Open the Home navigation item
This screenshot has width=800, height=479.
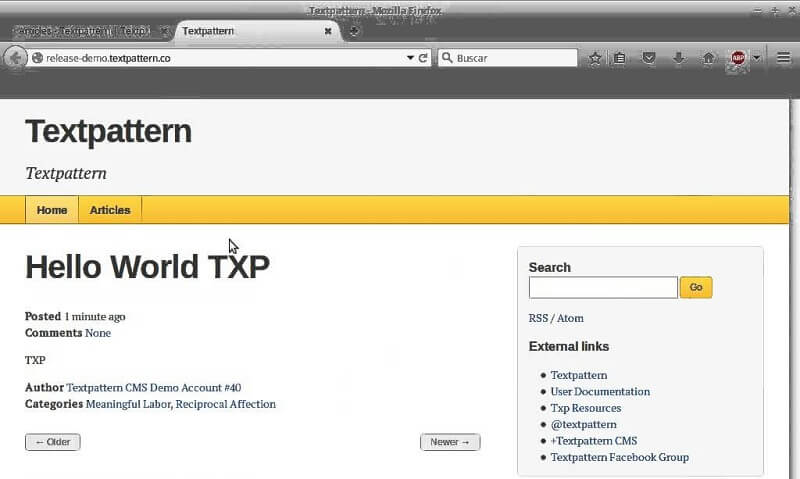[52, 210]
